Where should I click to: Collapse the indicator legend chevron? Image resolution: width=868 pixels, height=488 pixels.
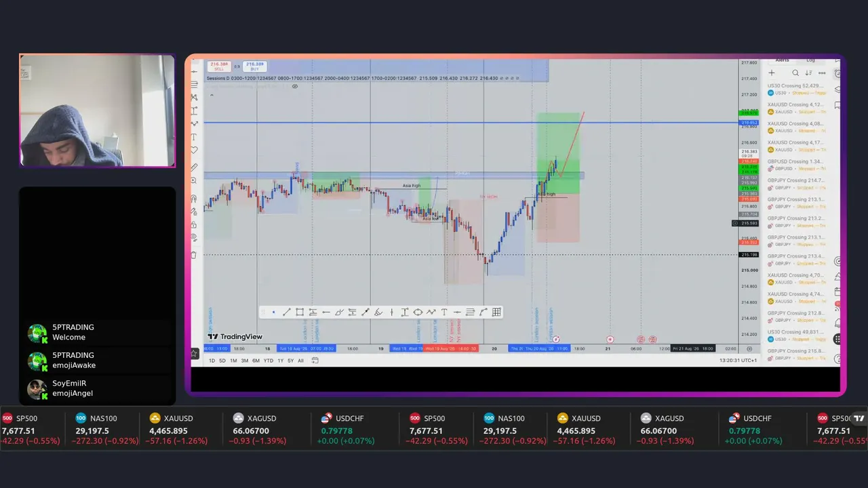click(211, 95)
